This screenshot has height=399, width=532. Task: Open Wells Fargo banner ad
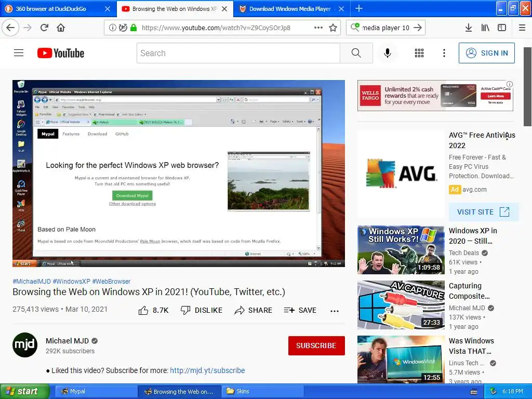click(435, 96)
